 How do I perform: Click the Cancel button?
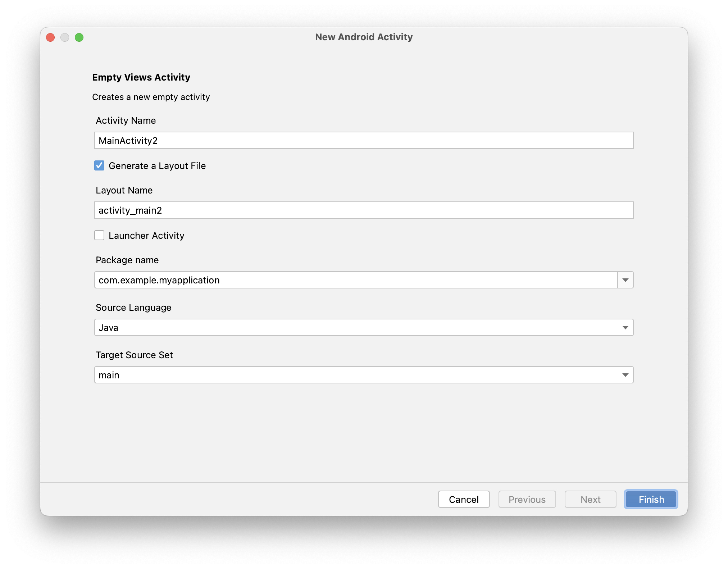464,499
